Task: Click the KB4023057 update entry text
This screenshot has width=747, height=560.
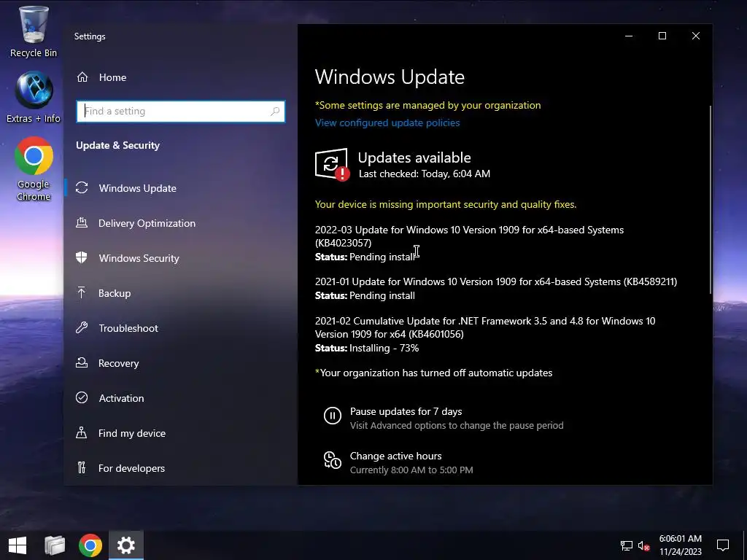Action: click(469, 236)
